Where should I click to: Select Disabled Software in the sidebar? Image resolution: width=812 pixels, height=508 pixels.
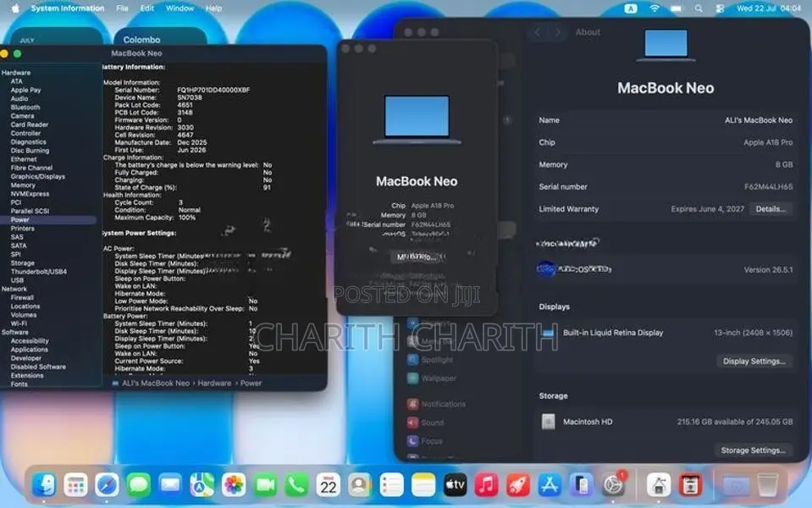tap(38, 367)
